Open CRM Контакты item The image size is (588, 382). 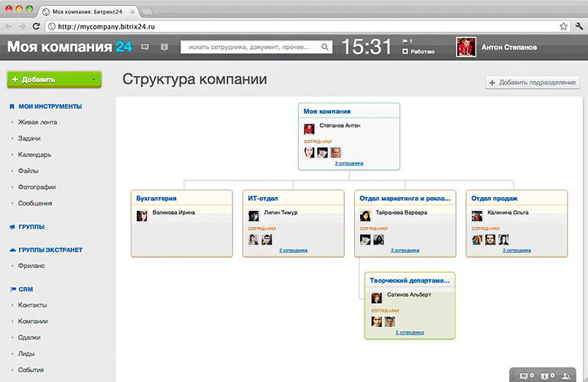point(32,305)
